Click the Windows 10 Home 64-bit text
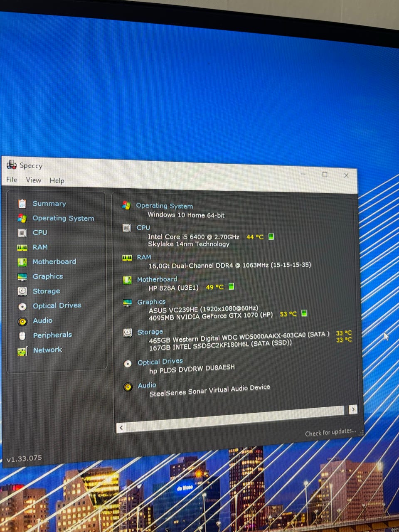Viewport: 399px width, 532px height. point(186,215)
